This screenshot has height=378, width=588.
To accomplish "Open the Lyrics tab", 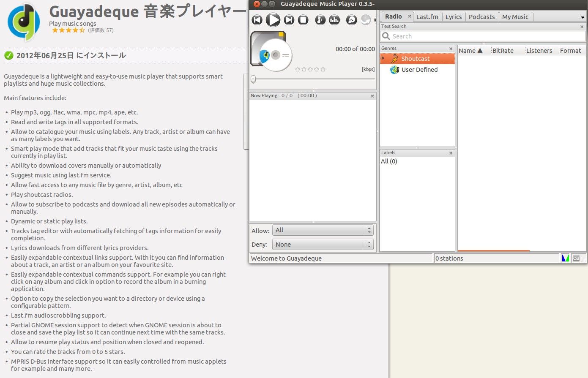I will (454, 17).
